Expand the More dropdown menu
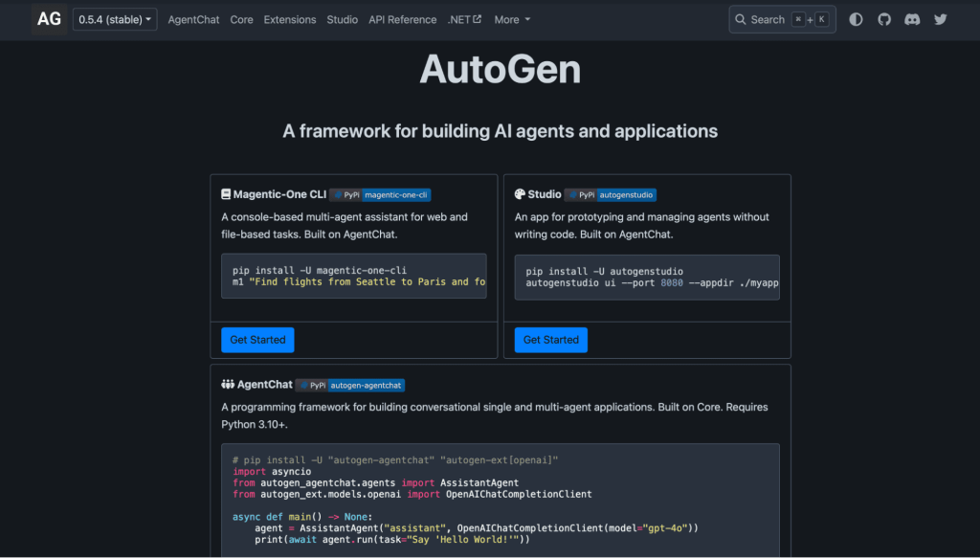This screenshot has width=980, height=558. 512,19
